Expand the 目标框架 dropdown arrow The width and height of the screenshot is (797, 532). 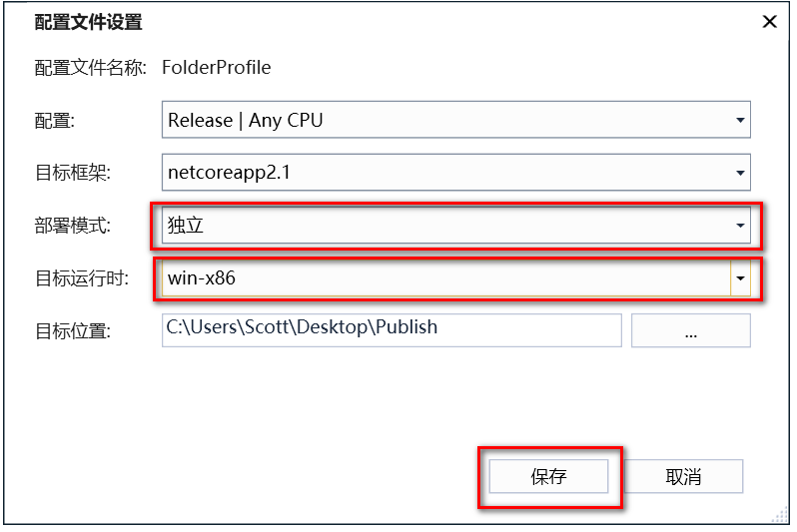point(740,173)
